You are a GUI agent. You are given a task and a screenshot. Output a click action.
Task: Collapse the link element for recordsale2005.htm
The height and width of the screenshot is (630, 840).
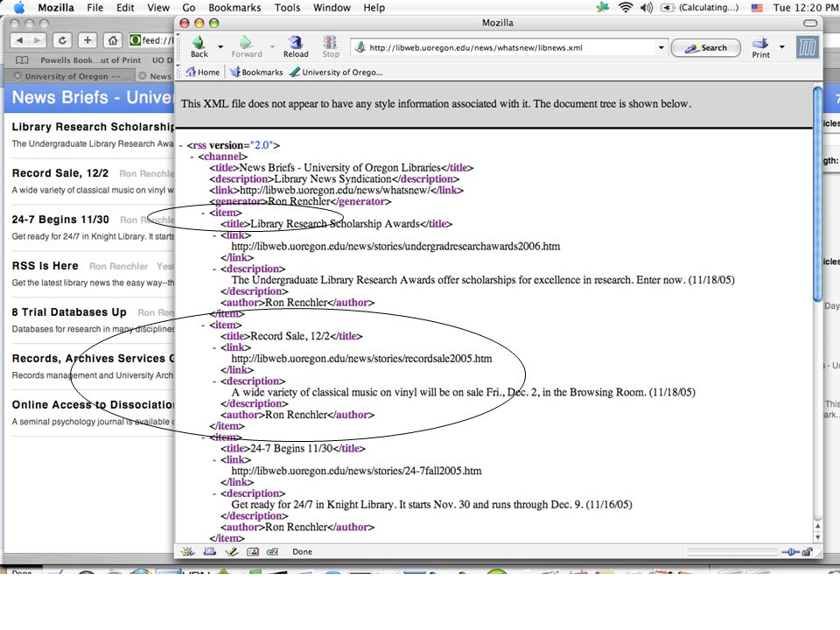point(215,347)
